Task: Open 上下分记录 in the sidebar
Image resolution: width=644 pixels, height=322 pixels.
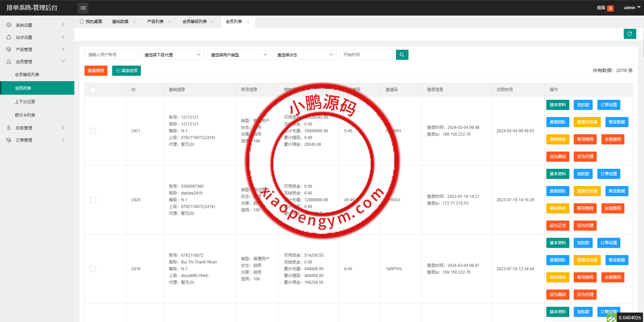Action: (25, 101)
